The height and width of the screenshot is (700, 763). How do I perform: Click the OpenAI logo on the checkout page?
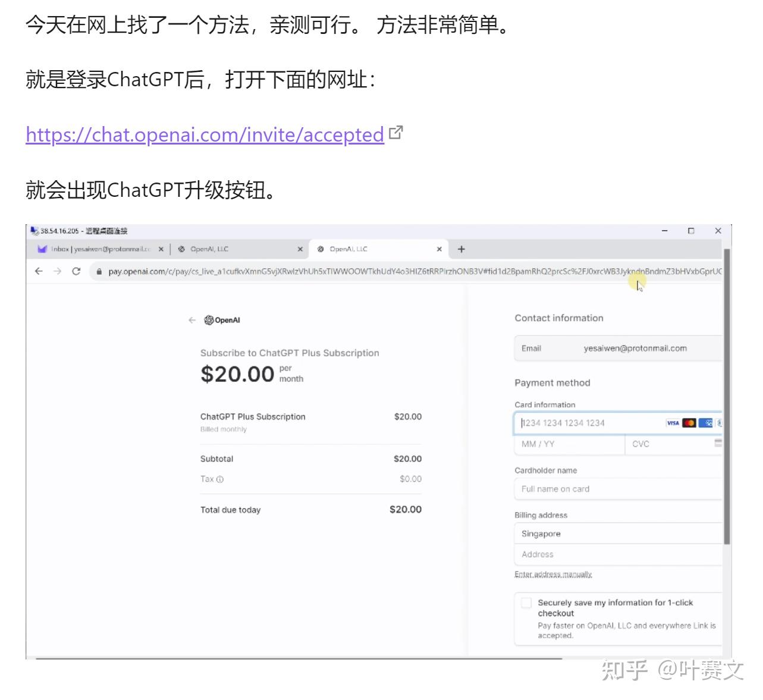click(222, 319)
